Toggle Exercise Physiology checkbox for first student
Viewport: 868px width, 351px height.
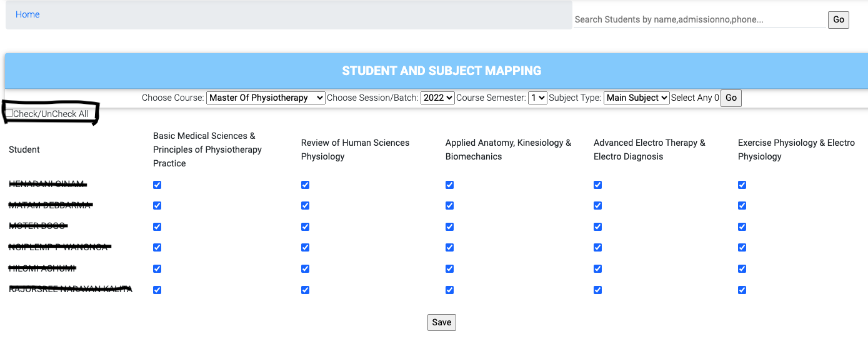pos(742,185)
